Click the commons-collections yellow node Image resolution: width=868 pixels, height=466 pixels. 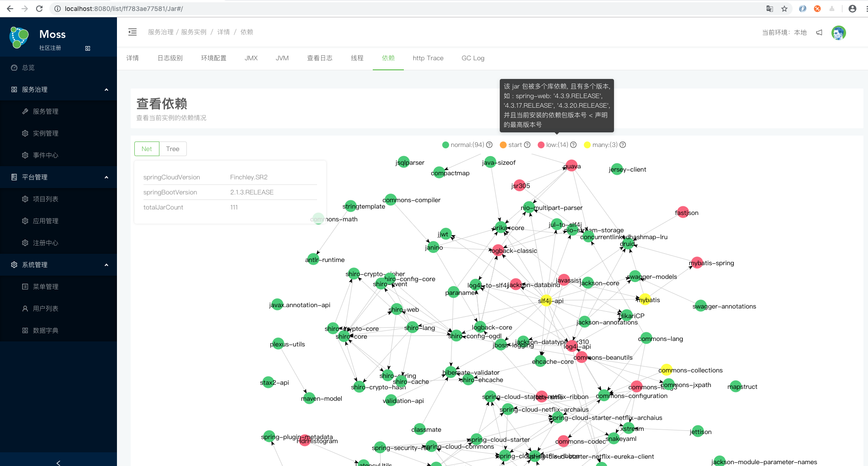(666, 370)
